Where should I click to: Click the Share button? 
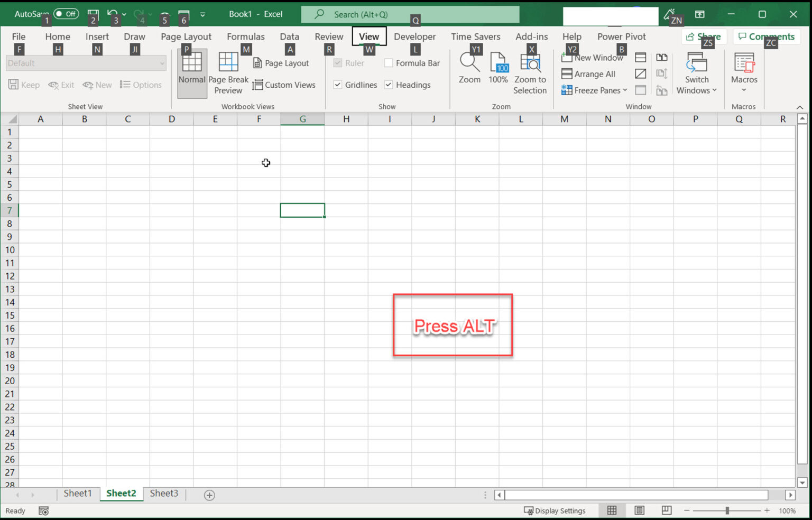click(x=704, y=36)
